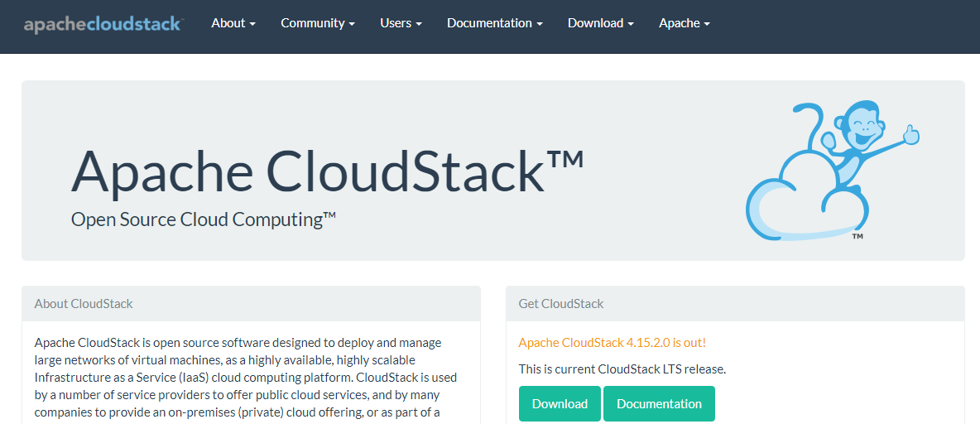Expand the Community dropdown menu
Screen dimensions: 980x424
[318, 23]
